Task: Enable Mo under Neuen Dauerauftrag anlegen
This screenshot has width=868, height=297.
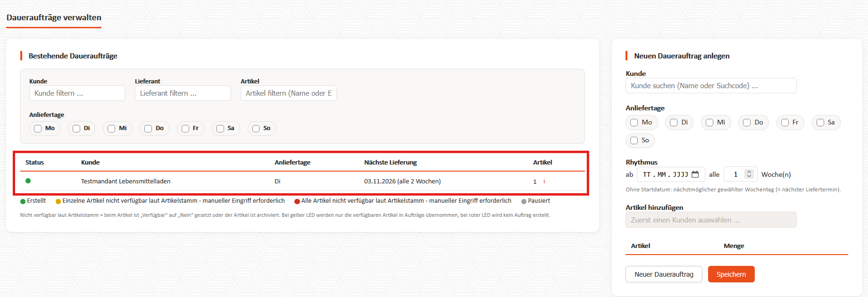Action: (634, 123)
